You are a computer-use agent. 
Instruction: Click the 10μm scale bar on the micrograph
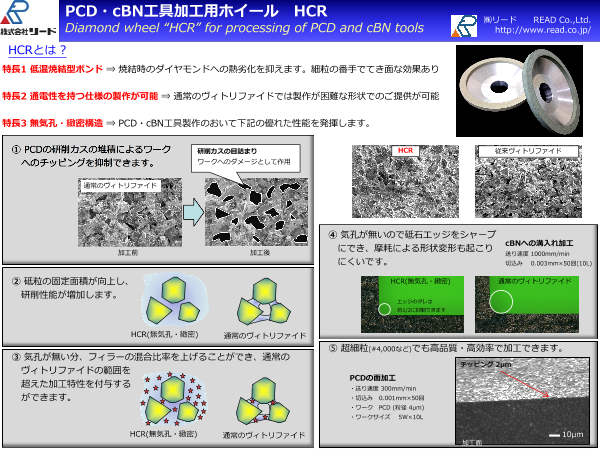[x=566, y=434]
